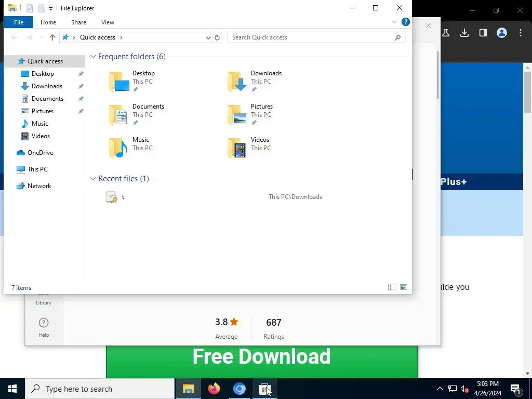The width and height of the screenshot is (532, 399).
Task: Click the New folder quick toolbar icon
Action: 41,8
